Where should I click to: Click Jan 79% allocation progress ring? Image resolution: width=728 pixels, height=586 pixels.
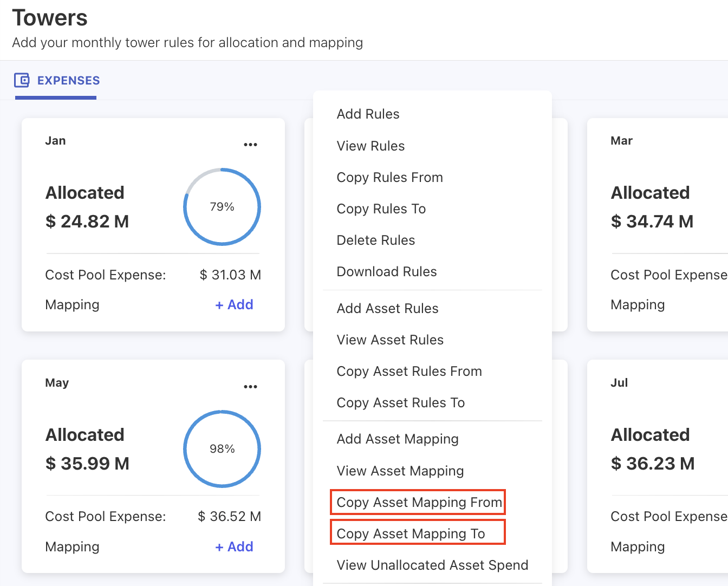click(x=222, y=206)
